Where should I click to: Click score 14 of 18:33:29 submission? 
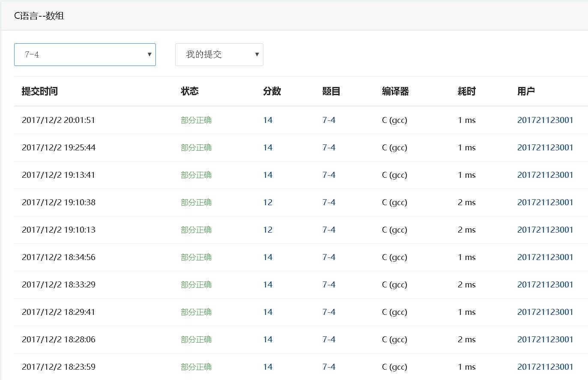pos(268,284)
